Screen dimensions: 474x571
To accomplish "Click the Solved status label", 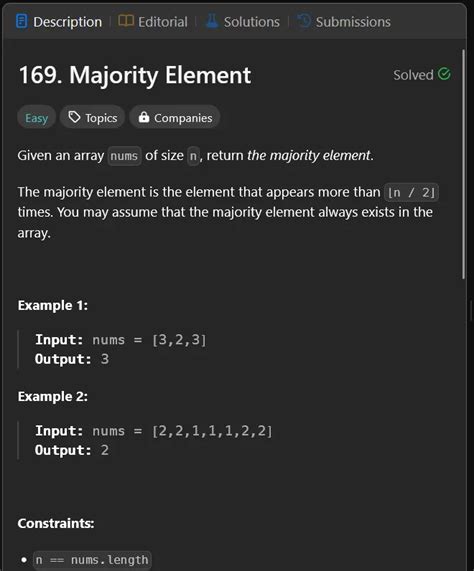I will (x=413, y=75).
